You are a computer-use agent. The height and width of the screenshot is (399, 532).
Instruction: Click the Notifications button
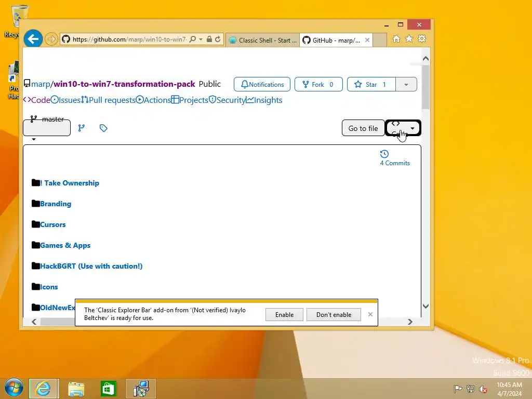(x=262, y=84)
